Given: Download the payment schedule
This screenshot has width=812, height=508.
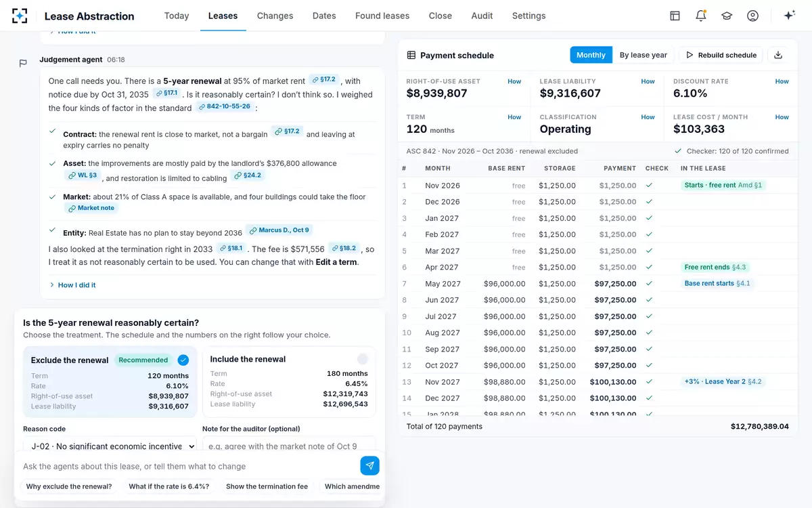Looking at the screenshot, I should click(x=778, y=55).
